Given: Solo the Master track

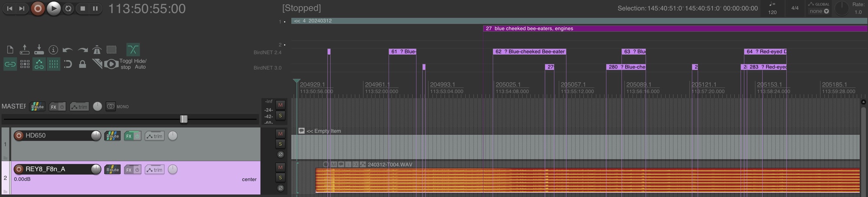Looking at the screenshot, I should [280, 116].
